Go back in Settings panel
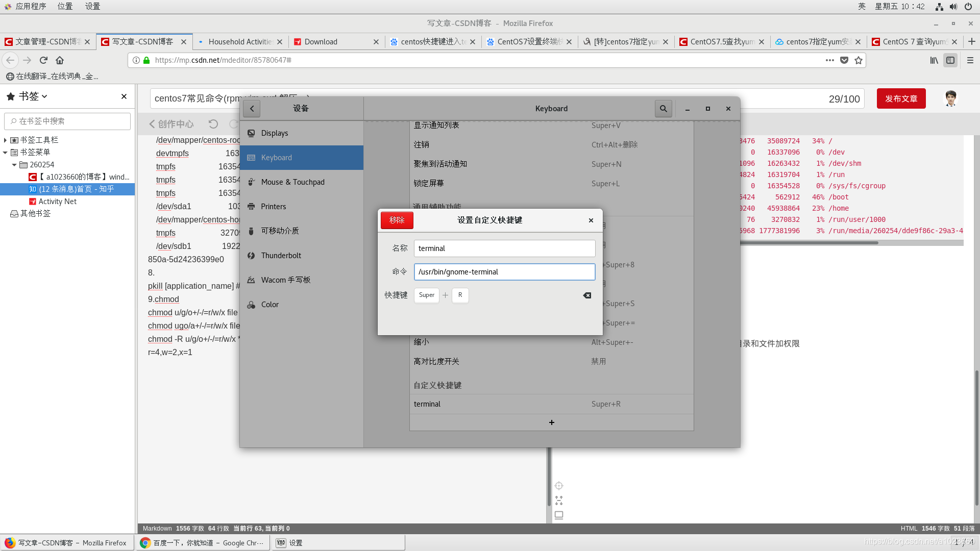This screenshot has width=980, height=551. 252,109
